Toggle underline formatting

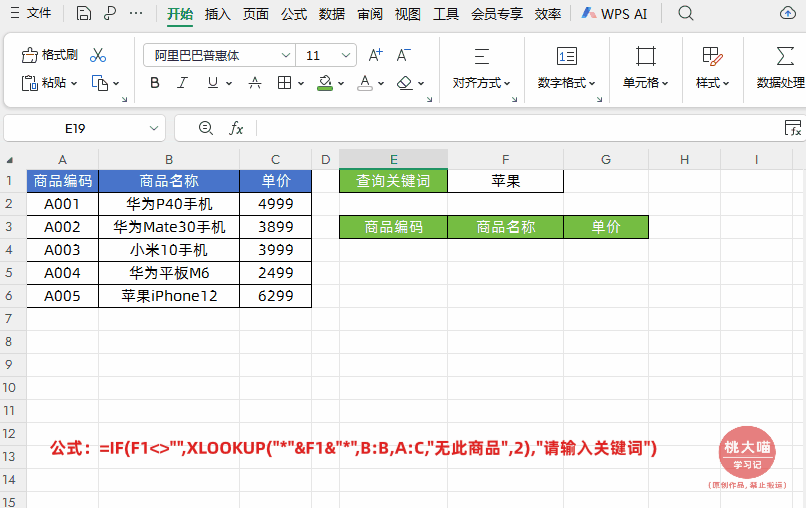[213, 83]
